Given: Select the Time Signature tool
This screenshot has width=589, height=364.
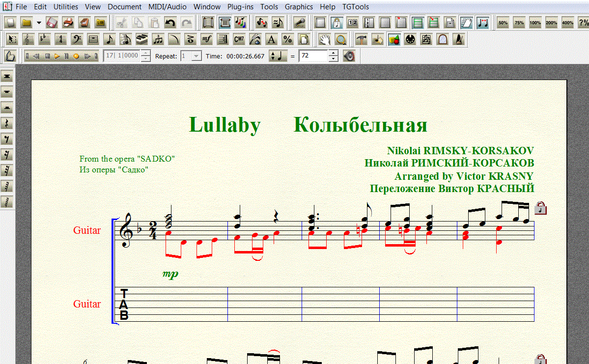Looking at the screenshot, I should [60, 39].
